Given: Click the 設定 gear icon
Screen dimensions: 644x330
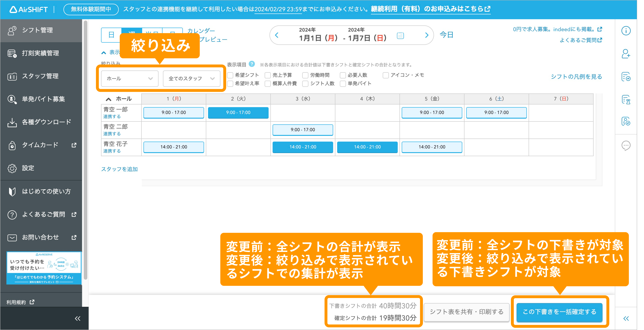Looking at the screenshot, I should pos(12,168).
